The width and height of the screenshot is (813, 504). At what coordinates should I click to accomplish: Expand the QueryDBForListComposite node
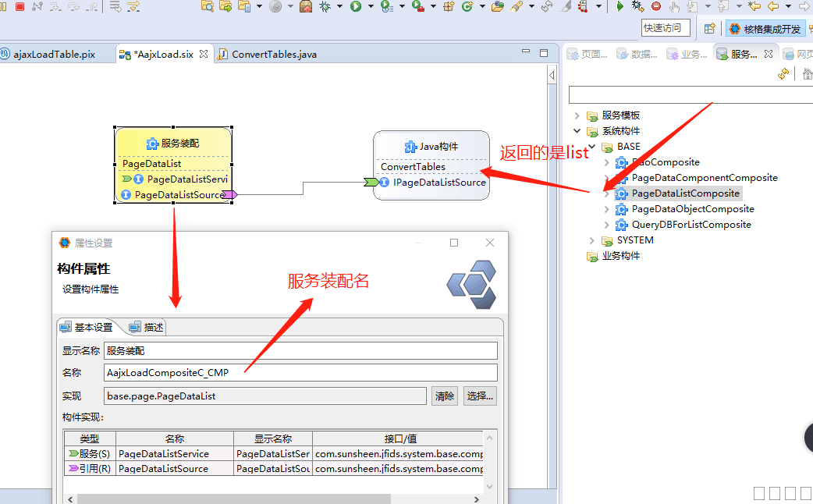coord(608,225)
